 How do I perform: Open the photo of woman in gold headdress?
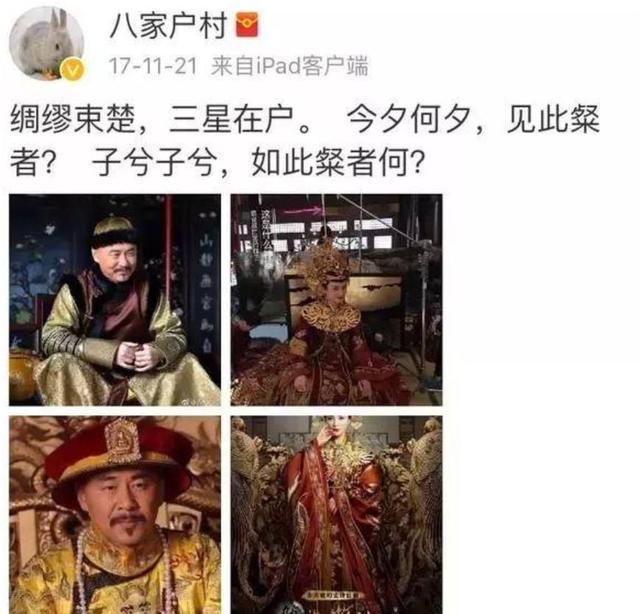tap(336, 300)
